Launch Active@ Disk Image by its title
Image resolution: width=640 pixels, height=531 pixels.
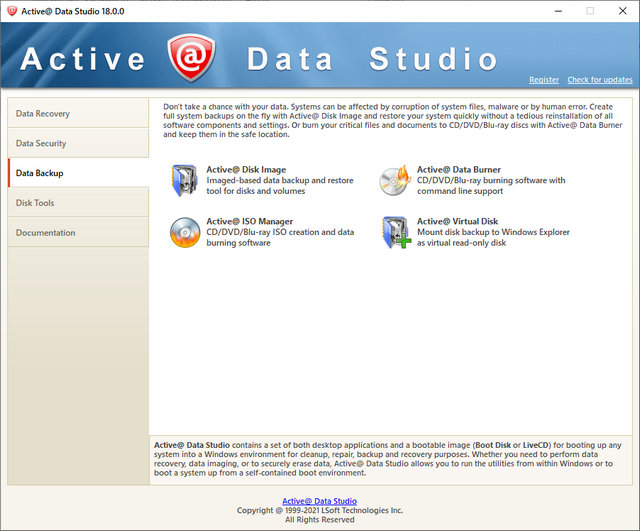pyautogui.click(x=246, y=170)
